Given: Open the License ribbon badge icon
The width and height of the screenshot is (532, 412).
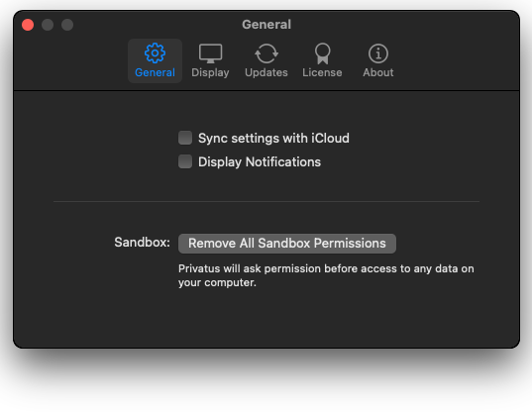Looking at the screenshot, I should 322,53.
